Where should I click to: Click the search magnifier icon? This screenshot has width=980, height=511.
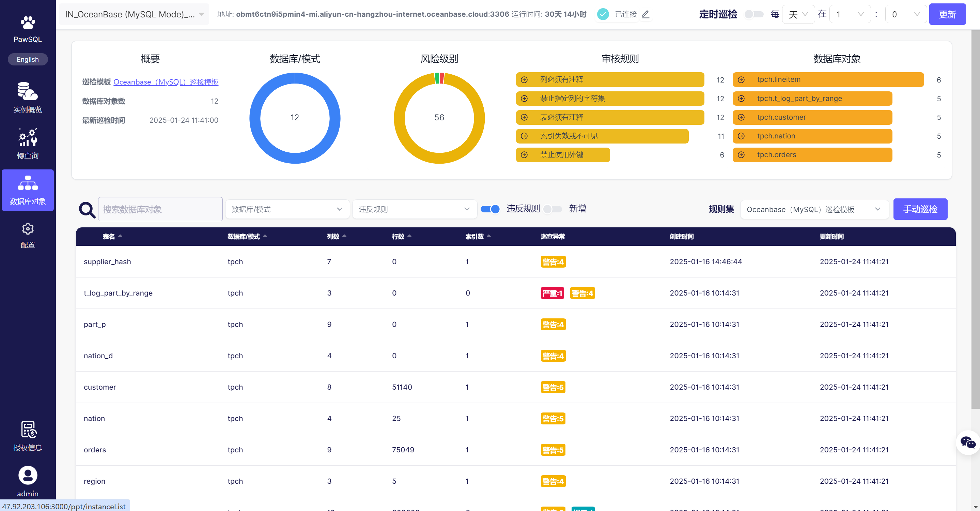pyautogui.click(x=87, y=209)
